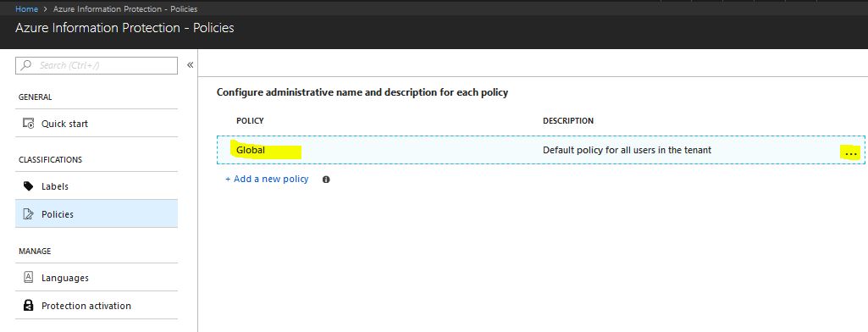Open the Languages menu item
The height and width of the screenshot is (332, 868).
click(97, 278)
